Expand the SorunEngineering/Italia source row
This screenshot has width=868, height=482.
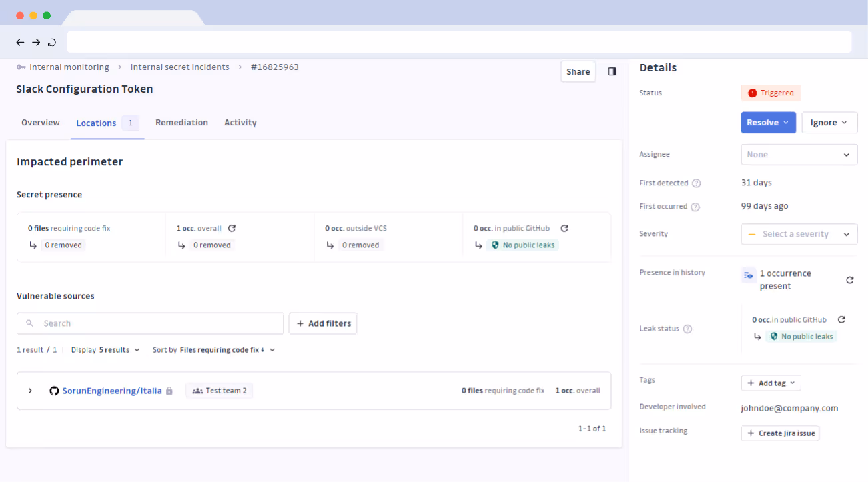pyautogui.click(x=30, y=391)
